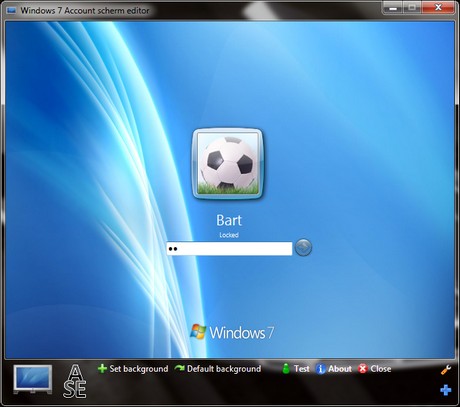The width and height of the screenshot is (460, 407).
Task: Click the green arrow icon for Default background
Action: [x=179, y=368]
